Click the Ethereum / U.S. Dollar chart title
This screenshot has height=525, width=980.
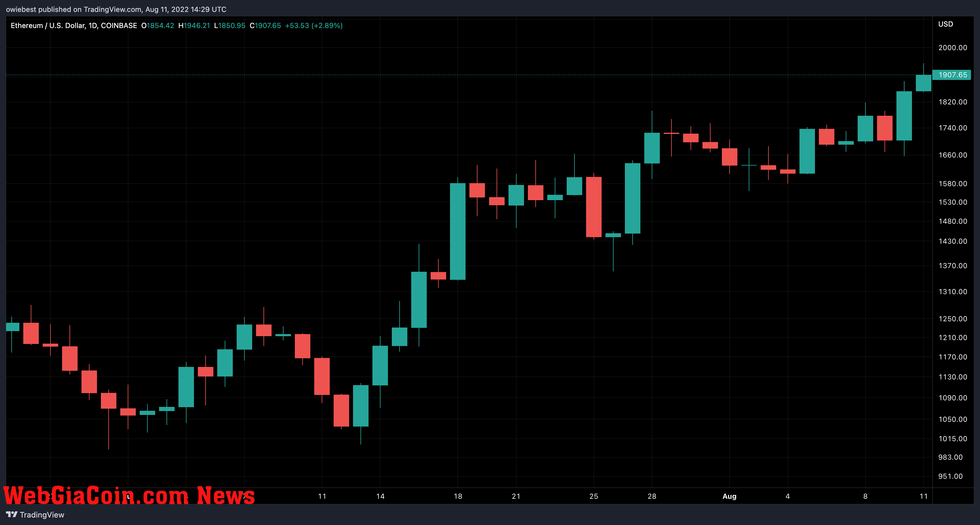pos(74,25)
